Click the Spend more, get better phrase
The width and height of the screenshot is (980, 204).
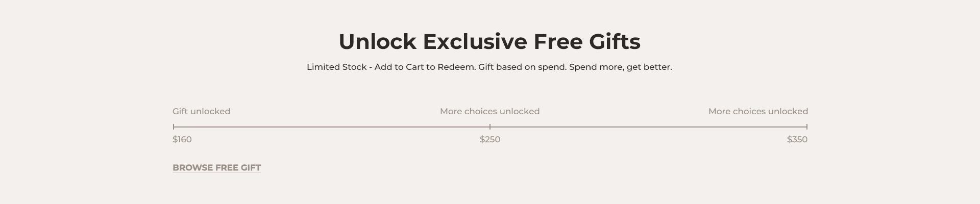pos(620,67)
